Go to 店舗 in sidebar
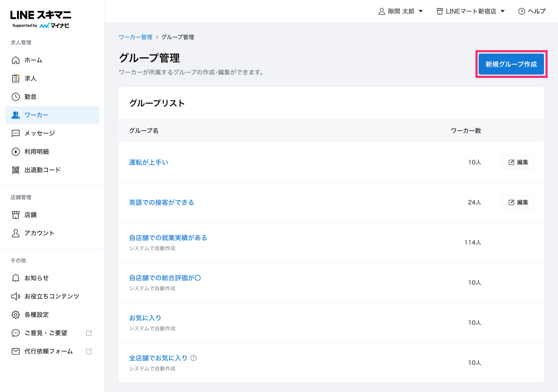Screen dimensions: 558x392 pos(31,215)
